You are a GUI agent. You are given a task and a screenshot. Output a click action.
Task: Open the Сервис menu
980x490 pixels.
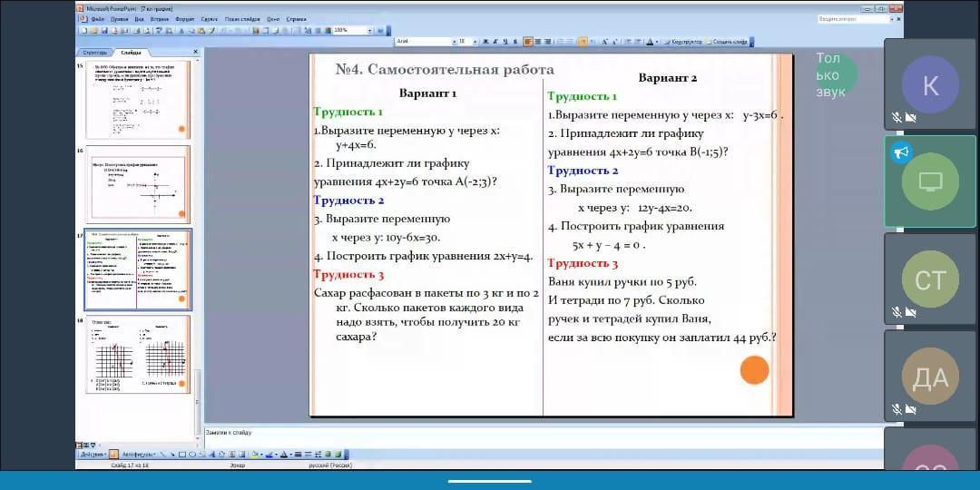(210, 19)
